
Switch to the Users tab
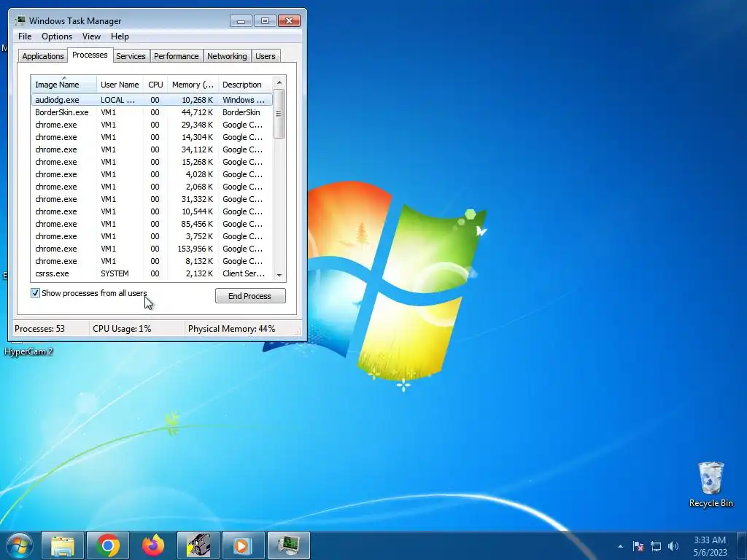point(266,55)
